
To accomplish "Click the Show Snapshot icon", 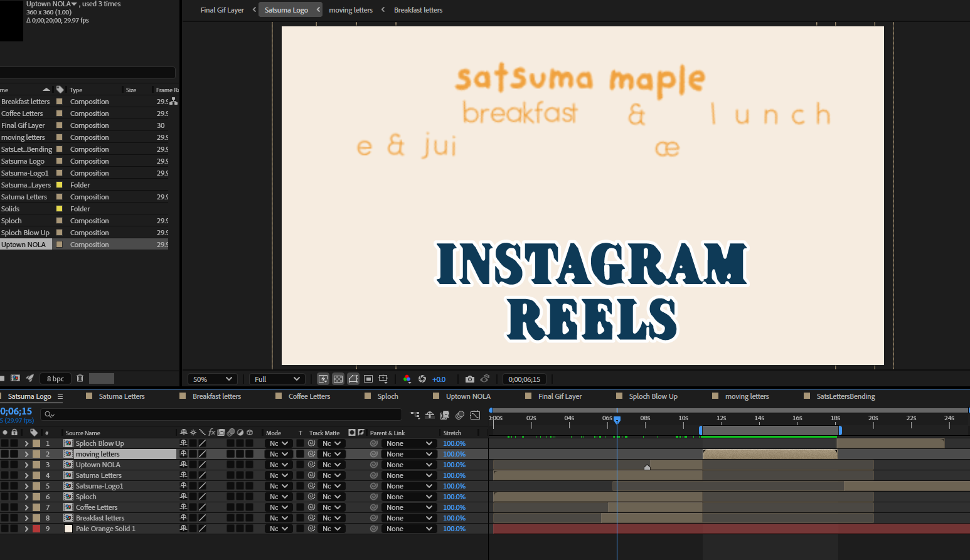I will (x=485, y=379).
